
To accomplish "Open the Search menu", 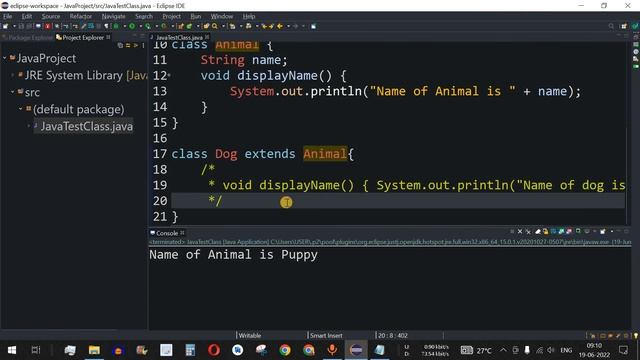I will click(144, 16).
